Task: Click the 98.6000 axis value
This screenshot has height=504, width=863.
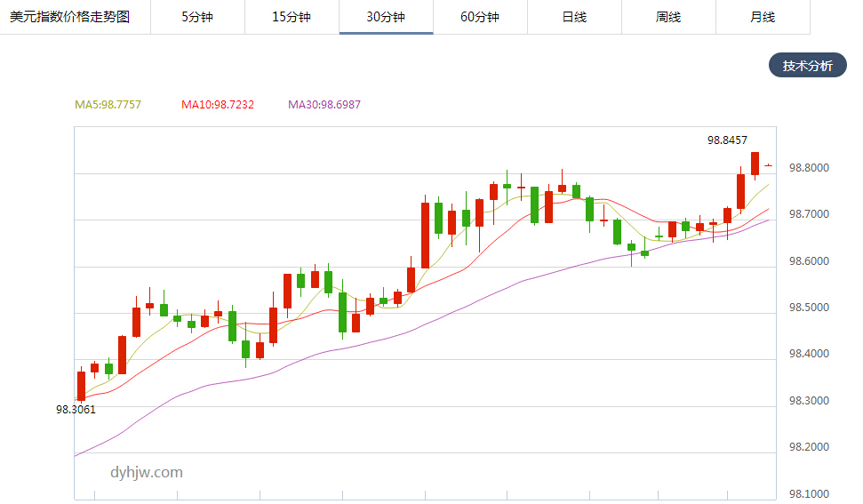Action: (x=809, y=260)
